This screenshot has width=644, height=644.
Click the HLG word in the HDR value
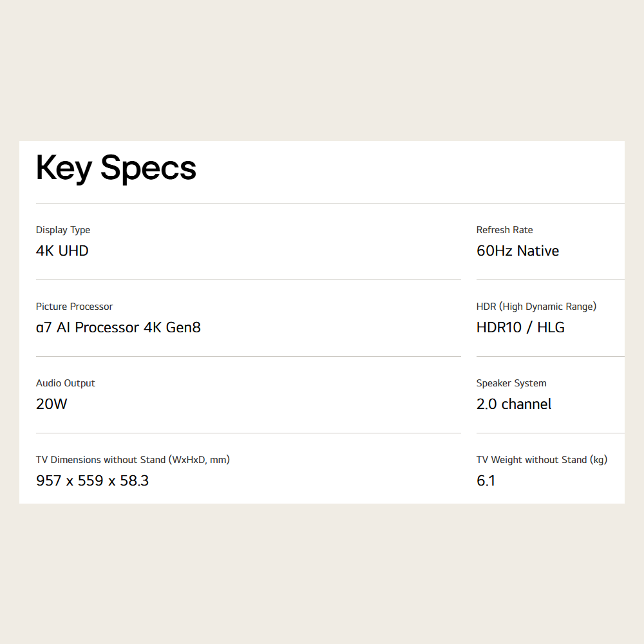tap(551, 327)
